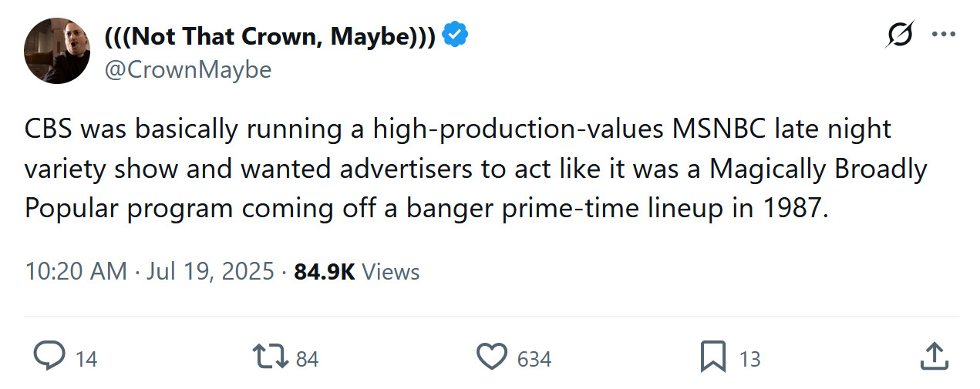This screenshot has height=389, width=980.
Task: Click the blue verified badge
Action: click(456, 35)
